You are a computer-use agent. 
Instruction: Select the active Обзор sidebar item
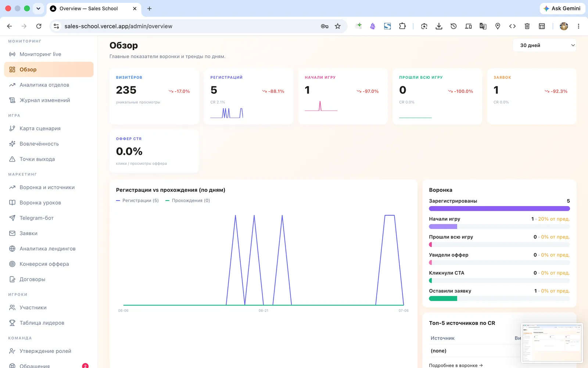click(49, 70)
